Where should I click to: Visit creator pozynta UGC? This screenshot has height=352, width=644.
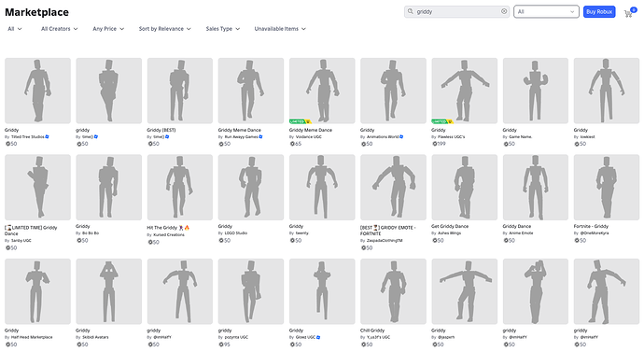[236, 337]
